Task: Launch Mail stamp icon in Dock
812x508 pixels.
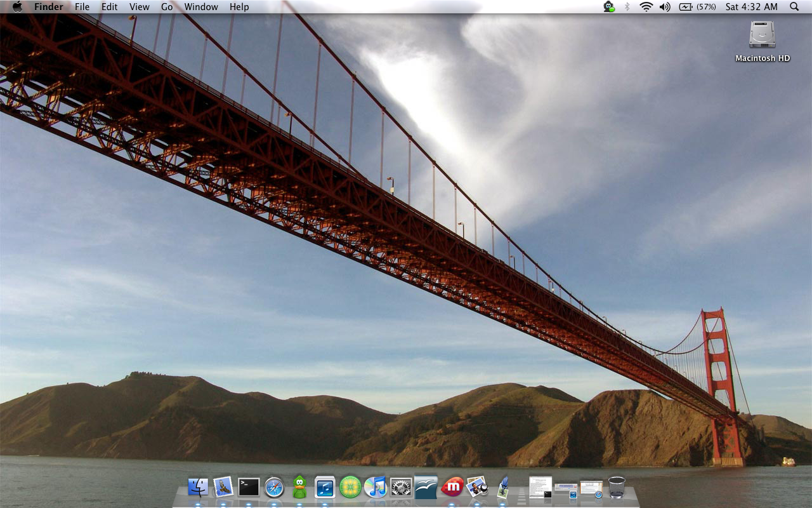Action: tap(223, 487)
